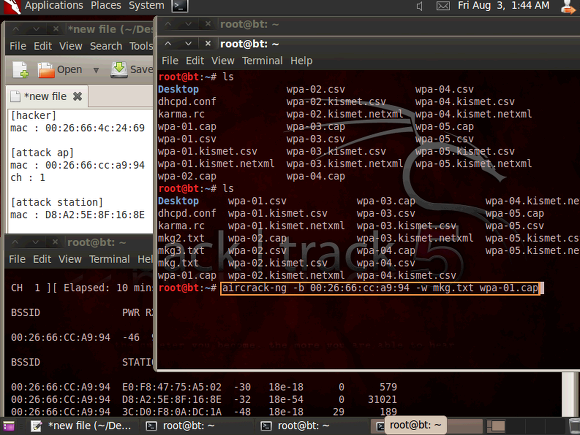Open gedit View menu
This screenshot has height=435, width=580.
[70, 46]
